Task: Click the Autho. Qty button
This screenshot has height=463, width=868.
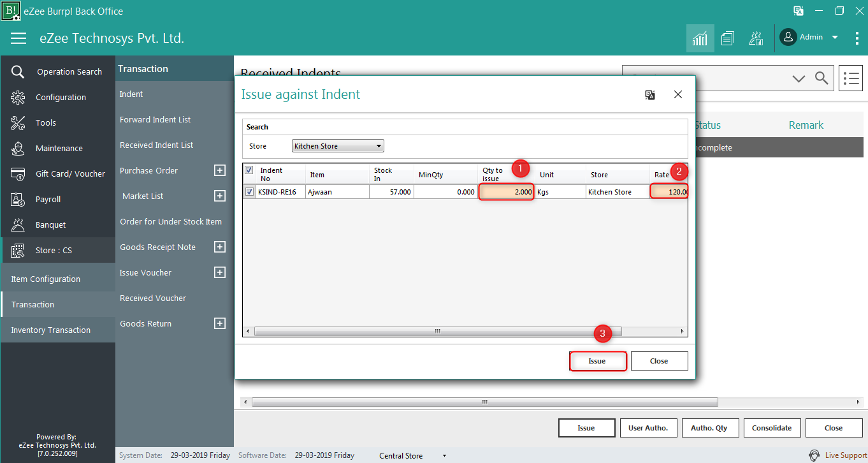Action: click(x=709, y=428)
